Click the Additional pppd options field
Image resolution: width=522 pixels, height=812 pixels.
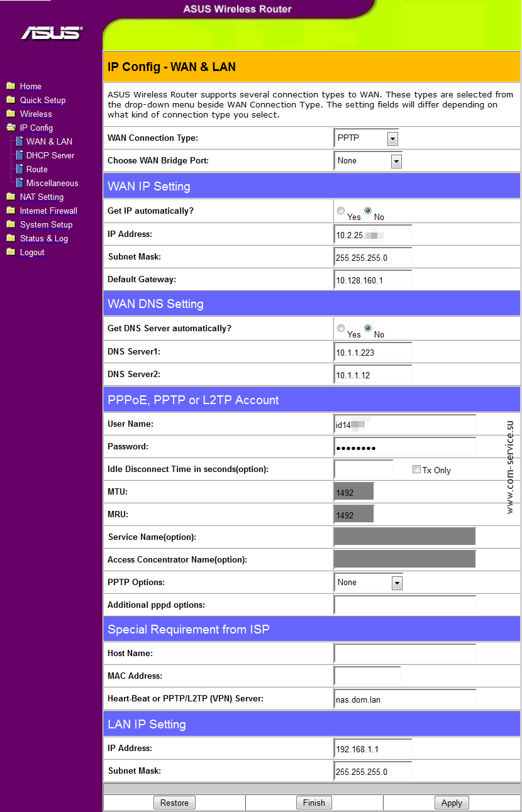coord(405,605)
